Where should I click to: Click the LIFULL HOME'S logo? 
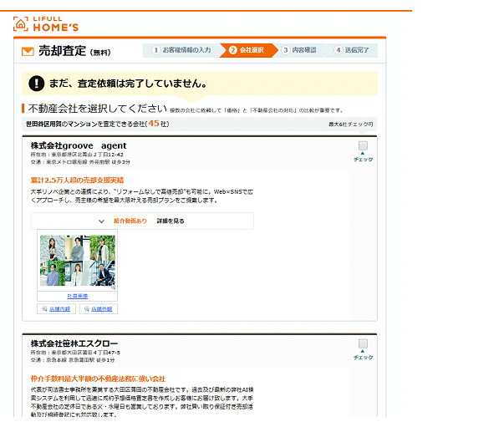[x=46, y=24]
